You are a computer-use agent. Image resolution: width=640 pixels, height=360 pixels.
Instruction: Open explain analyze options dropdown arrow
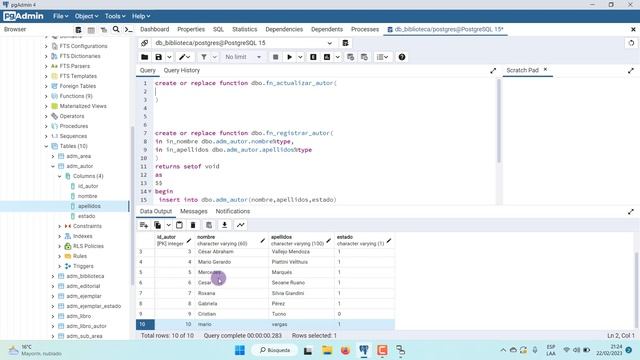click(338, 57)
